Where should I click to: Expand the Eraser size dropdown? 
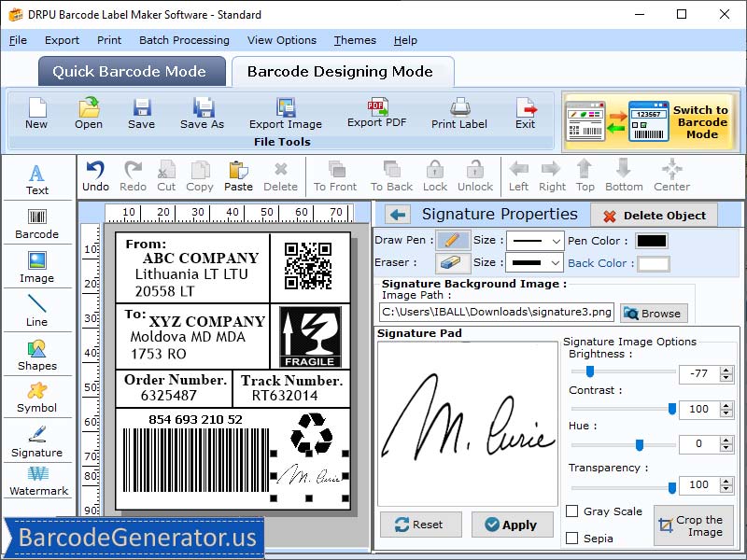tap(533, 263)
